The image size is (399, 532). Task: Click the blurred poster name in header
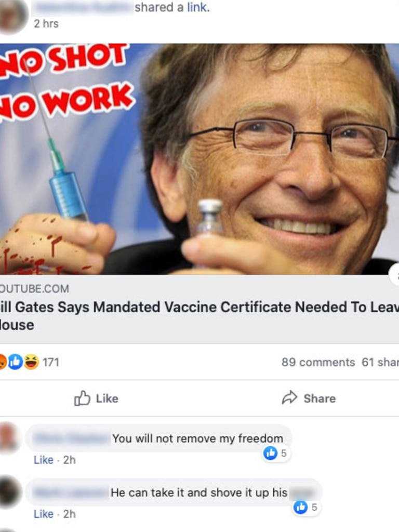pos(82,8)
